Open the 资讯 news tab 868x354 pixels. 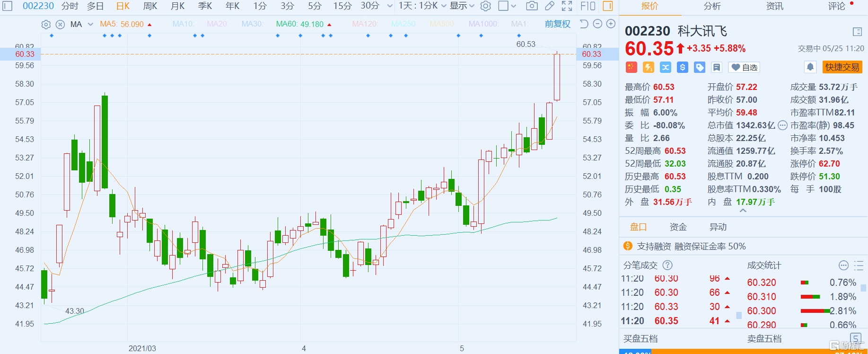click(774, 6)
